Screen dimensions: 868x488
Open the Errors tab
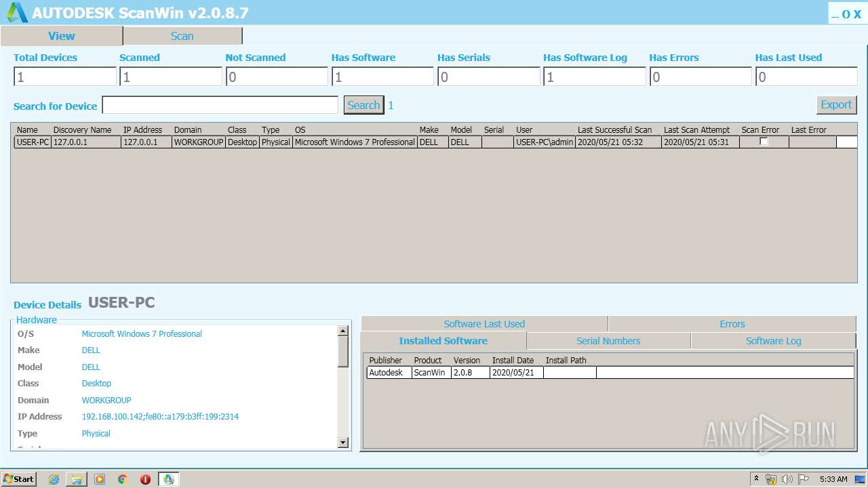732,324
